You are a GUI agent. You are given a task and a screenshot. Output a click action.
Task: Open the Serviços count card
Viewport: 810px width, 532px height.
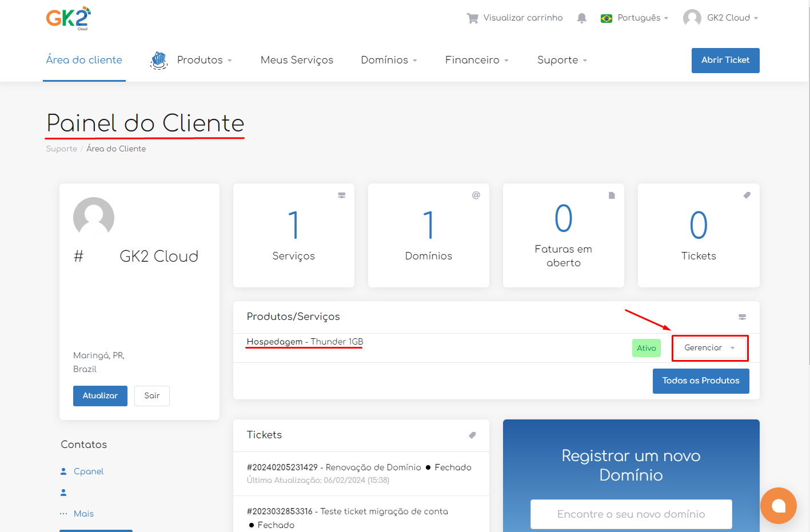(x=294, y=235)
